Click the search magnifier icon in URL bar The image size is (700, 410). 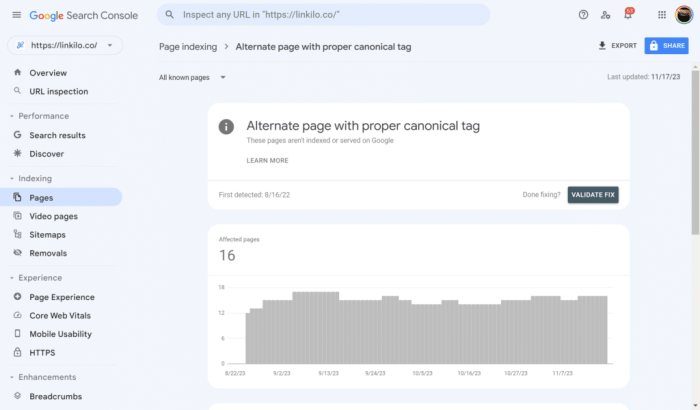(x=170, y=15)
